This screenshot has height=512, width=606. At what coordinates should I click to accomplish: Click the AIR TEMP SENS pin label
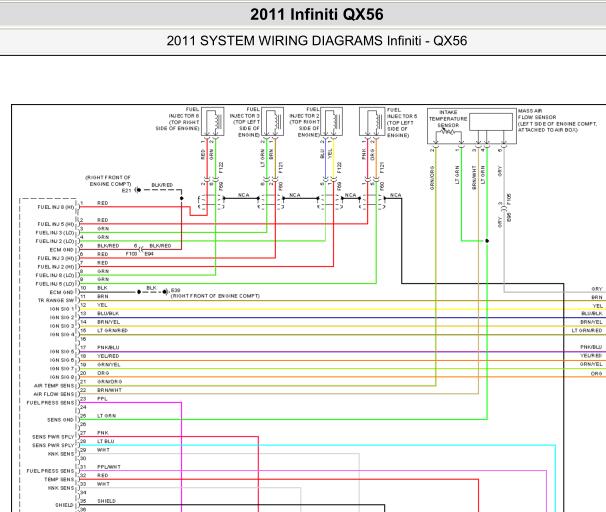54,386
